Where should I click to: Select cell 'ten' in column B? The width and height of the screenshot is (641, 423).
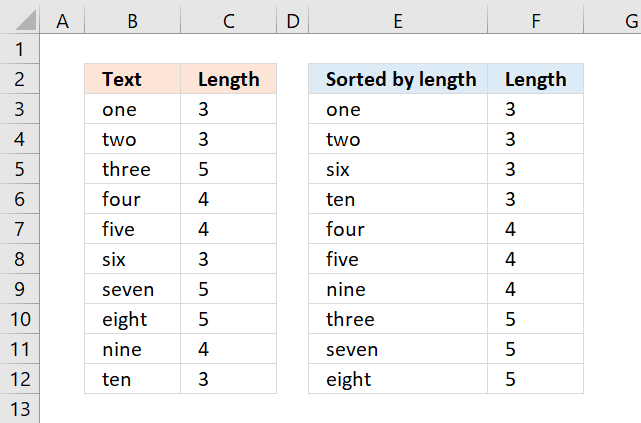click(x=132, y=379)
